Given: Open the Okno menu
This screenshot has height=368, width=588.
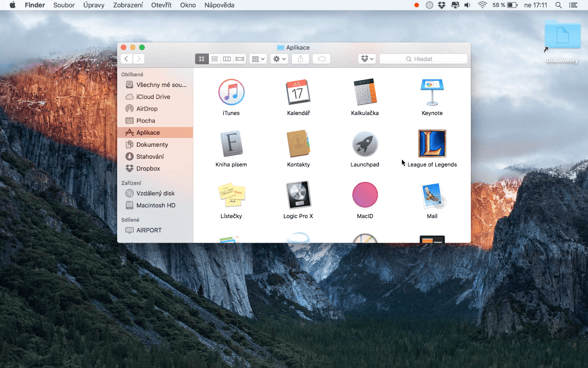Looking at the screenshot, I should point(188,5).
